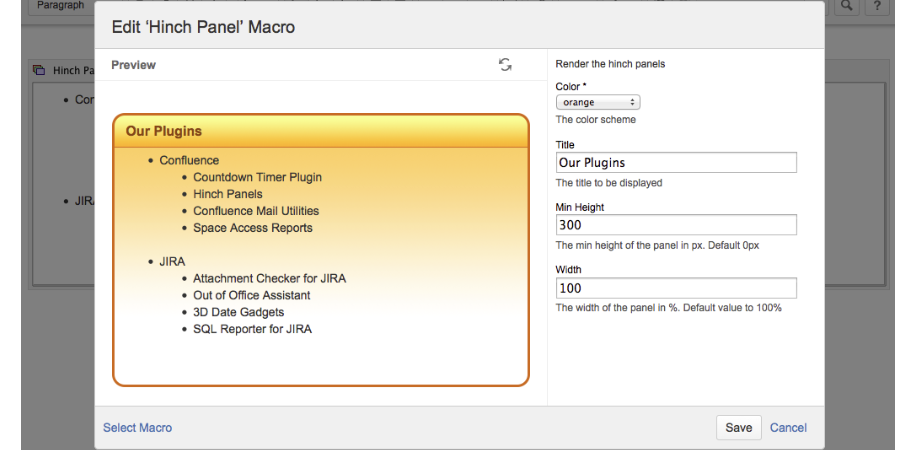The width and height of the screenshot is (920, 450).
Task: Click the width default value description text
Action: [668, 307]
